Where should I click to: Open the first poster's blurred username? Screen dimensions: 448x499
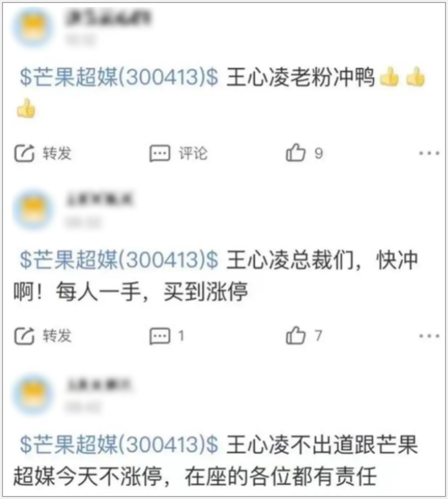108,18
